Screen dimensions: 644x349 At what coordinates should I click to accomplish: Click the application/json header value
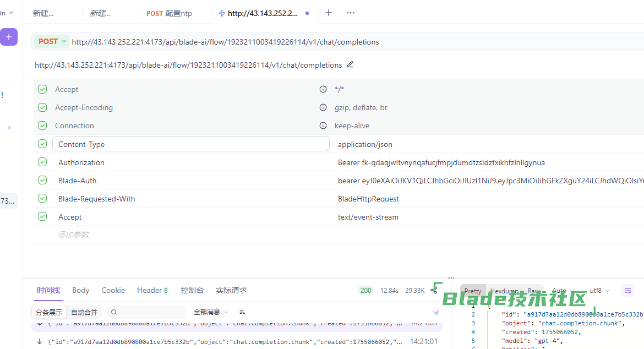(365, 144)
